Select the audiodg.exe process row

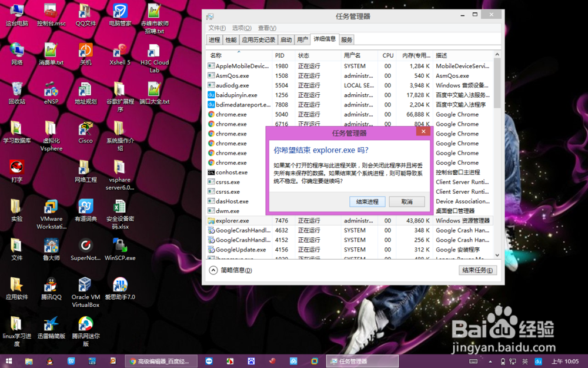pyautogui.click(x=349, y=85)
